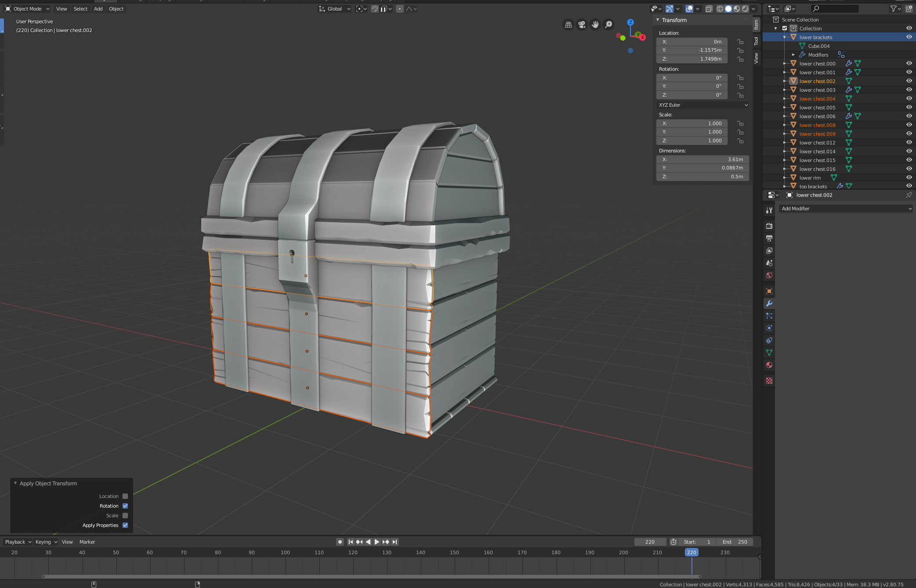916x588 pixels.
Task: Click the pin icon in properties header
Action: (x=909, y=195)
